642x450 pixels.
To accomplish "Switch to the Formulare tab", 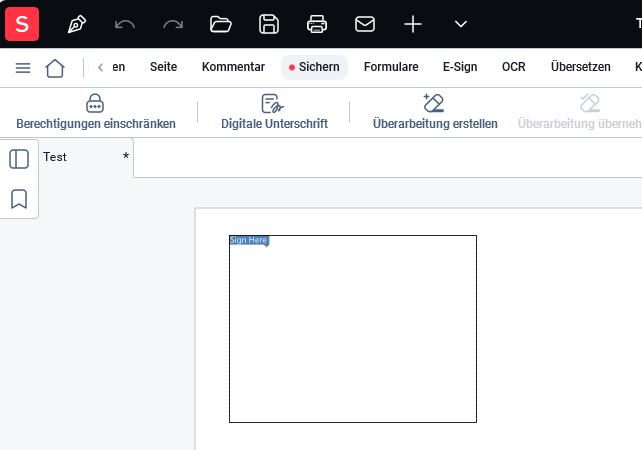I will [x=391, y=67].
